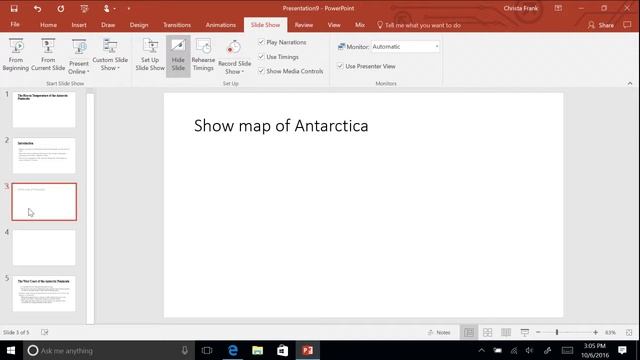The image size is (640, 360).
Task: Open Windows Store from taskbar
Action: (282, 350)
